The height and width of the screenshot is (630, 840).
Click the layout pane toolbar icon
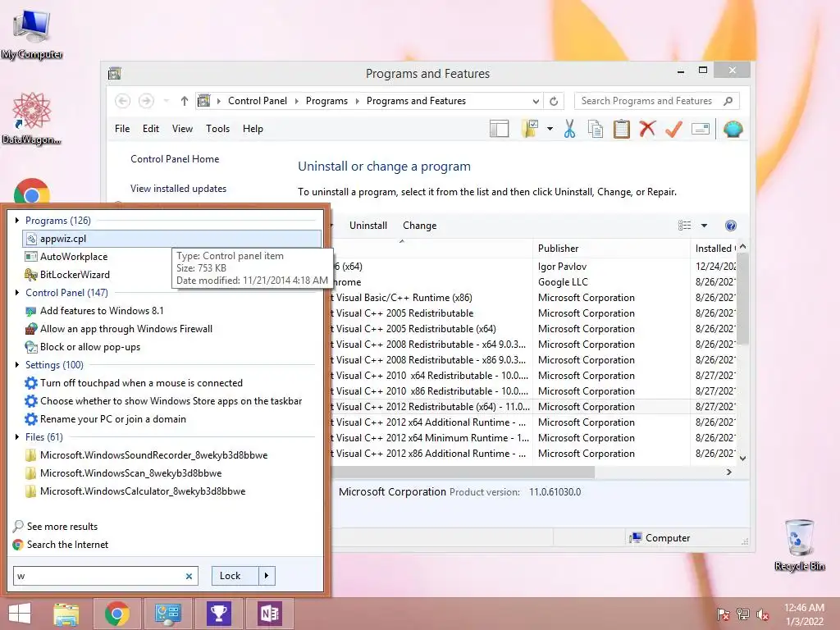pos(500,129)
